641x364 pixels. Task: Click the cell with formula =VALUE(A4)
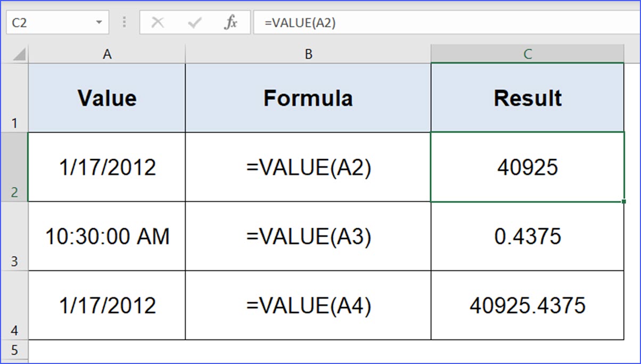click(x=308, y=305)
